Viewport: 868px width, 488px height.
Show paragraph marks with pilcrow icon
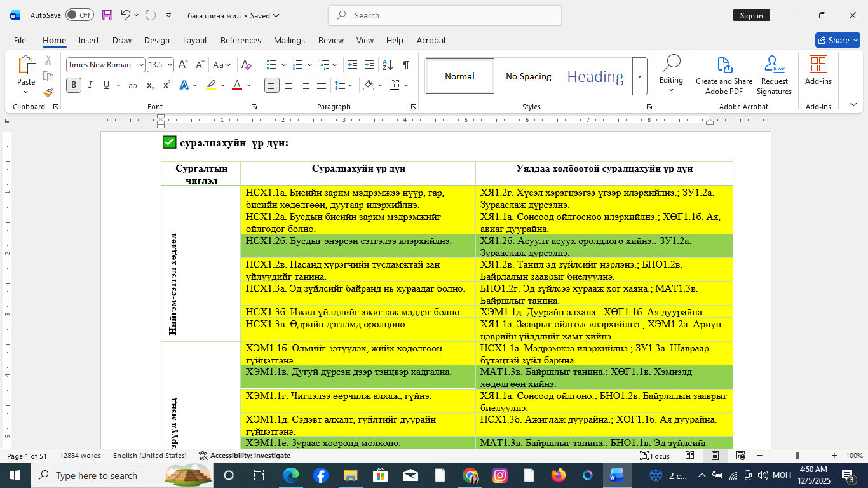[405, 65]
